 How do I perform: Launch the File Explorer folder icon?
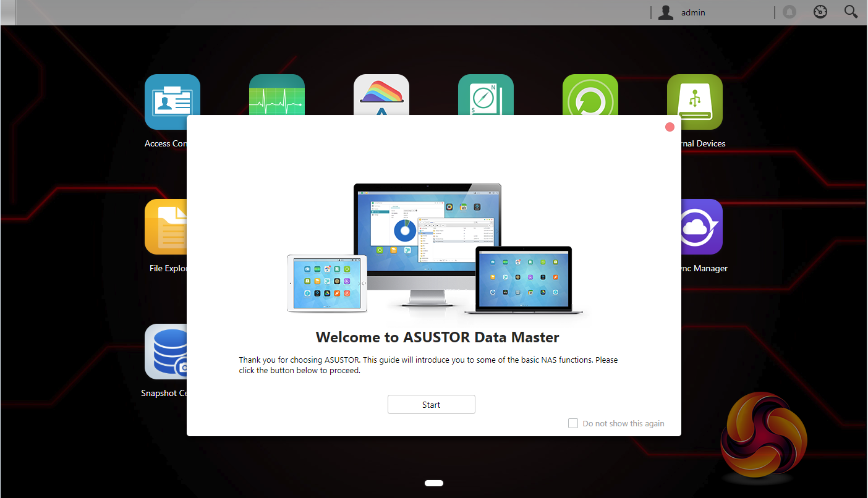click(166, 227)
